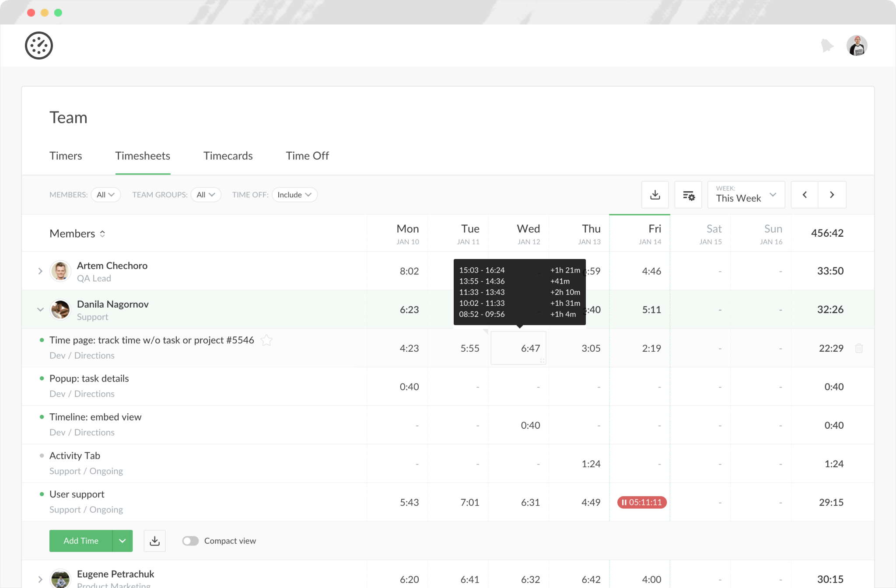The image size is (896, 588).
Task: Open the Members filter dropdown
Action: [x=105, y=195]
